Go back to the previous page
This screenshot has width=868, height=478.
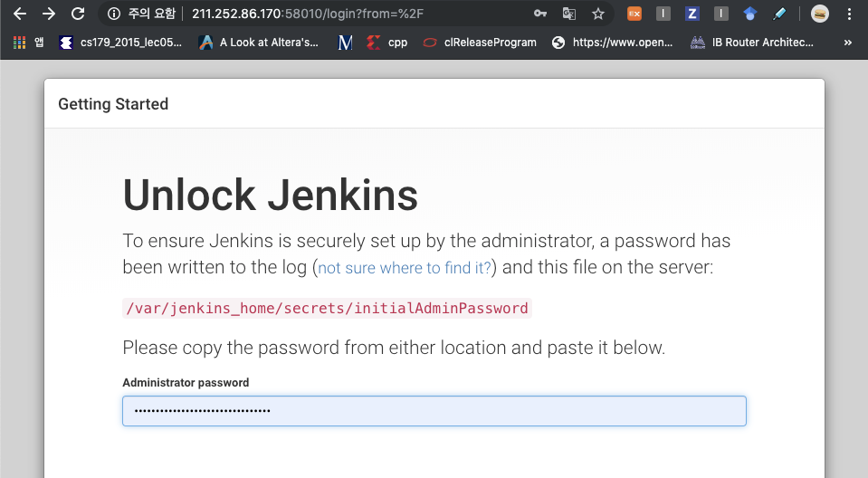[x=20, y=14]
